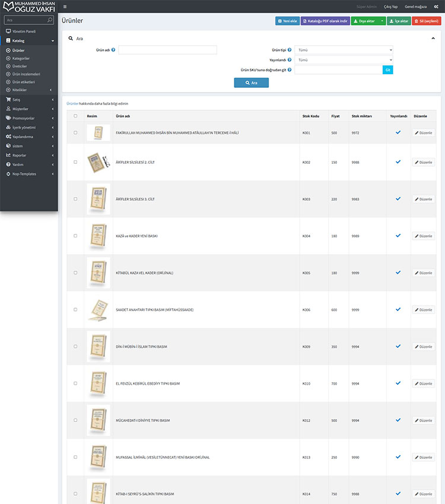445x504 pixels.
Task: Click Düzenle for product K001
Action: pos(424,133)
